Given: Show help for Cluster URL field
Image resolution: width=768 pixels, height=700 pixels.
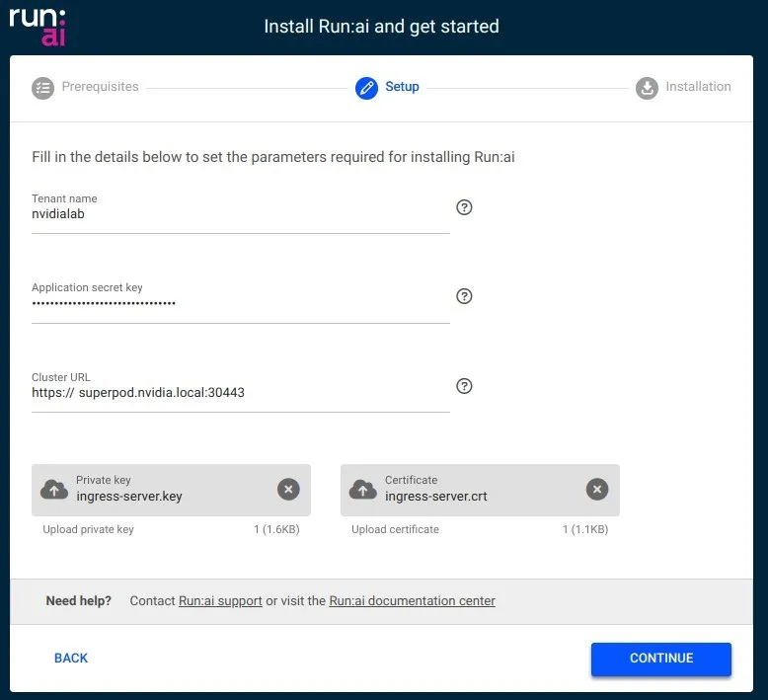Looking at the screenshot, I should [464, 386].
